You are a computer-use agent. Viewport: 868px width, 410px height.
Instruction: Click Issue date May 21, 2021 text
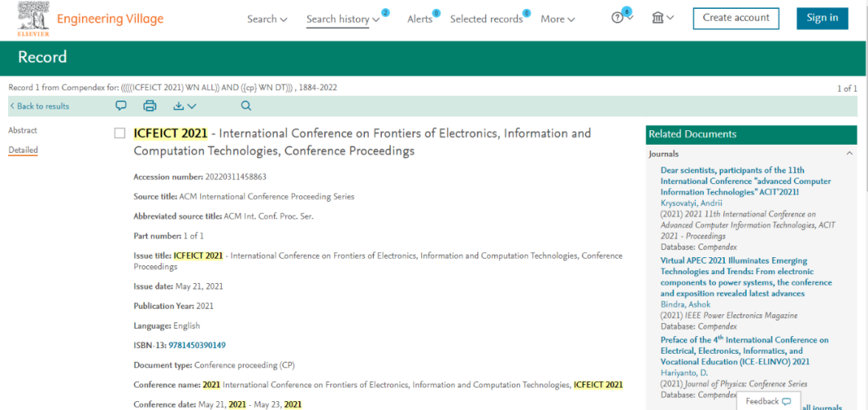click(x=178, y=286)
